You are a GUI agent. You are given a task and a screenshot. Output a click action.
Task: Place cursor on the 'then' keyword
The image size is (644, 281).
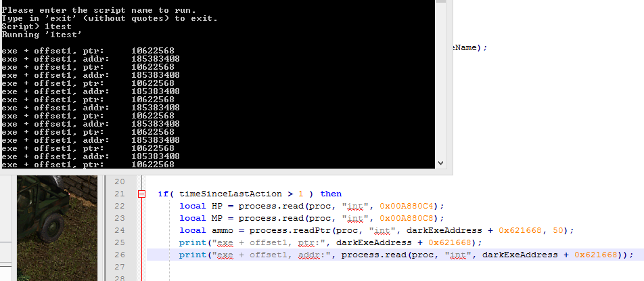pyautogui.click(x=331, y=194)
